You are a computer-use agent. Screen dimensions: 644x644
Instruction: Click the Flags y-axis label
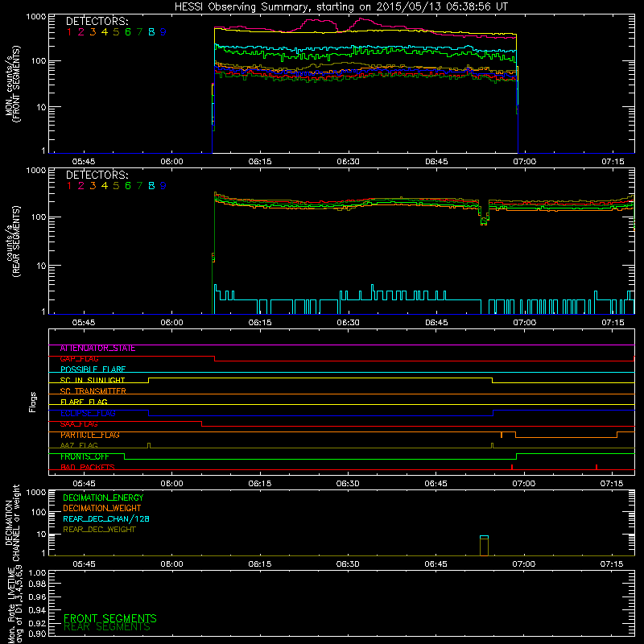tap(33, 402)
